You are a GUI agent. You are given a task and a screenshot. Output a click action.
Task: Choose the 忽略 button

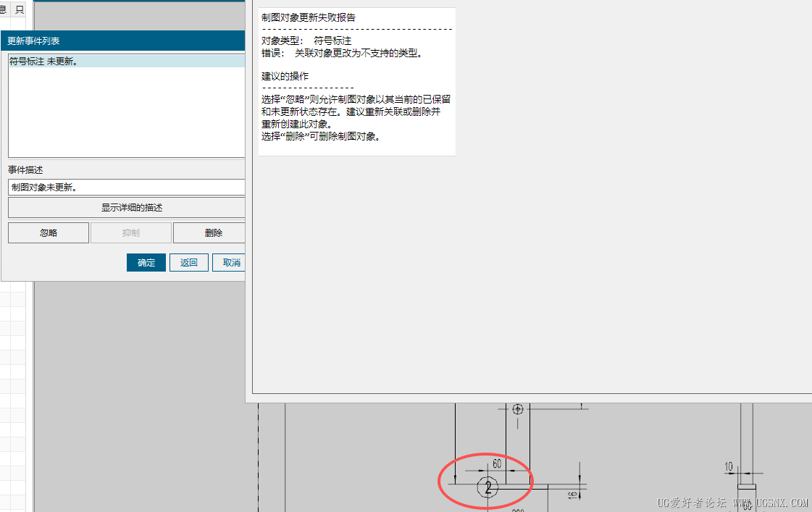point(49,233)
